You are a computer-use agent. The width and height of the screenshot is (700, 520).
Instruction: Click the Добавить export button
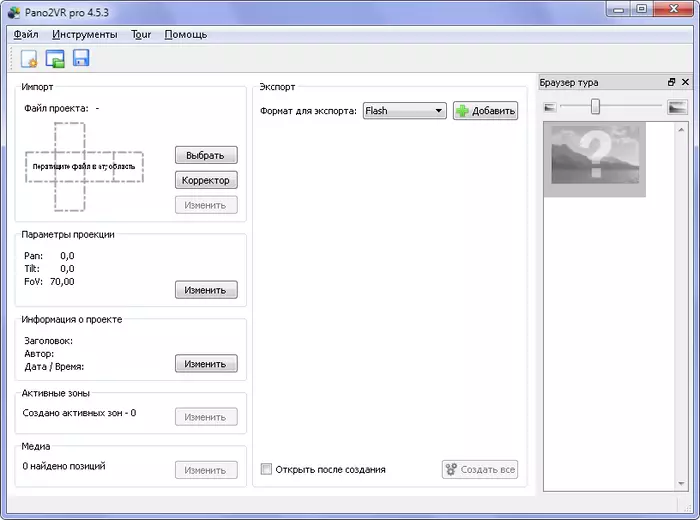(x=486, y=111)
